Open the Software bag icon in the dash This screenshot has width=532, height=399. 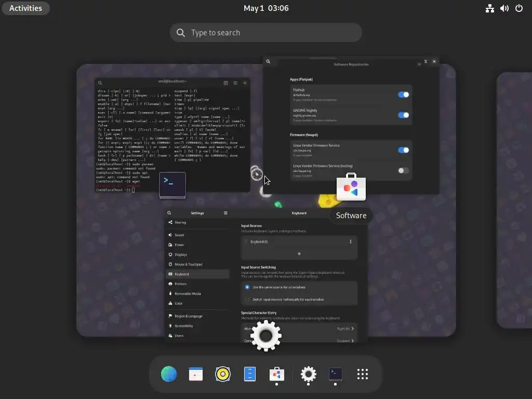276,374
